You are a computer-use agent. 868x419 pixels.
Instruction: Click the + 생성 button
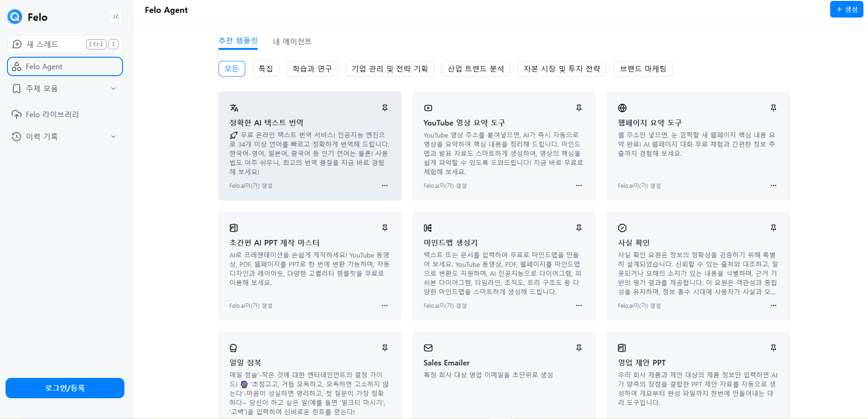846,9
